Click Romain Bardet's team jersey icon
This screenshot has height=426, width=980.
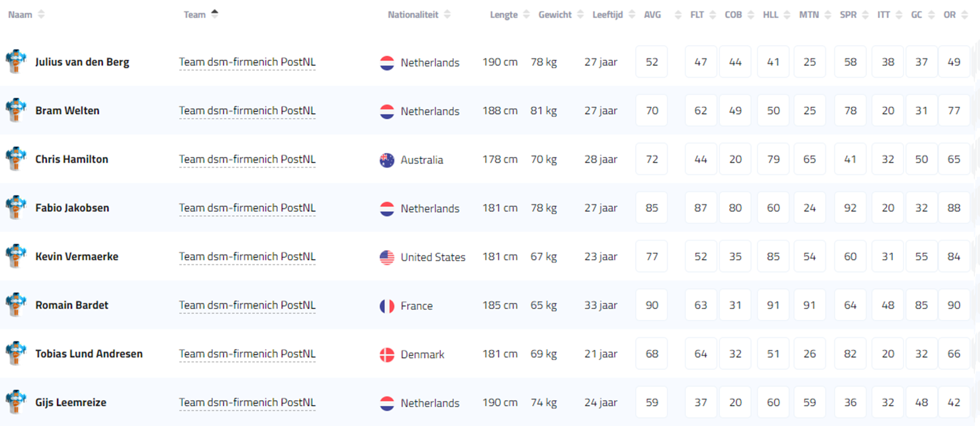[16, 305]
